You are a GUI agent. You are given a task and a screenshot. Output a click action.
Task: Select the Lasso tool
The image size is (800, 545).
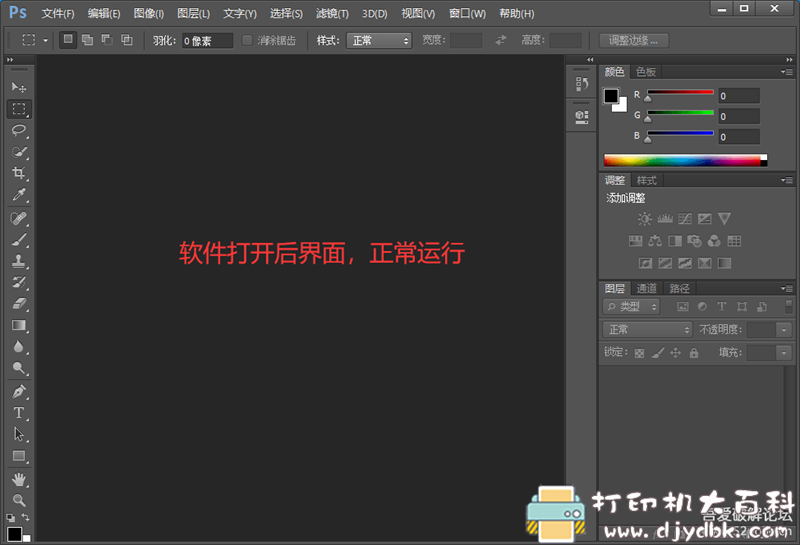19,130
